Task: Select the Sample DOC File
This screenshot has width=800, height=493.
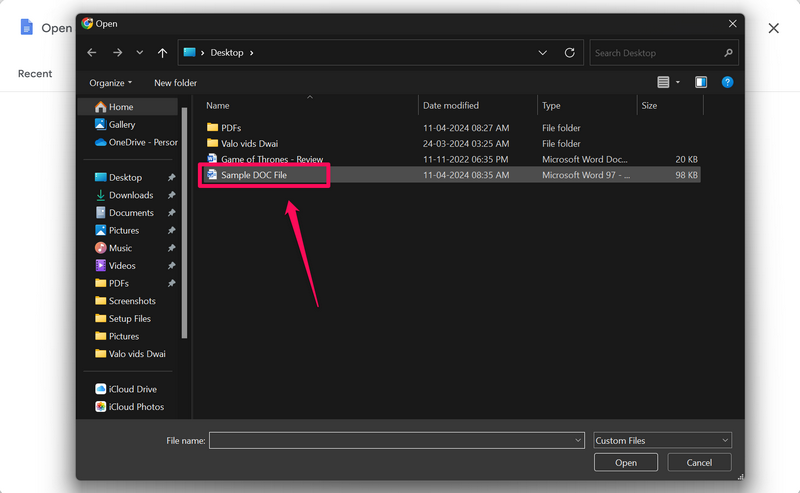Action: [x=254, y=175]
